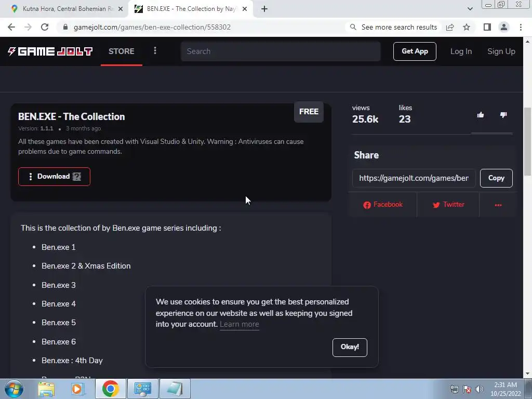
Task: Expand the tab search chevron
Action: coord(470,9)
